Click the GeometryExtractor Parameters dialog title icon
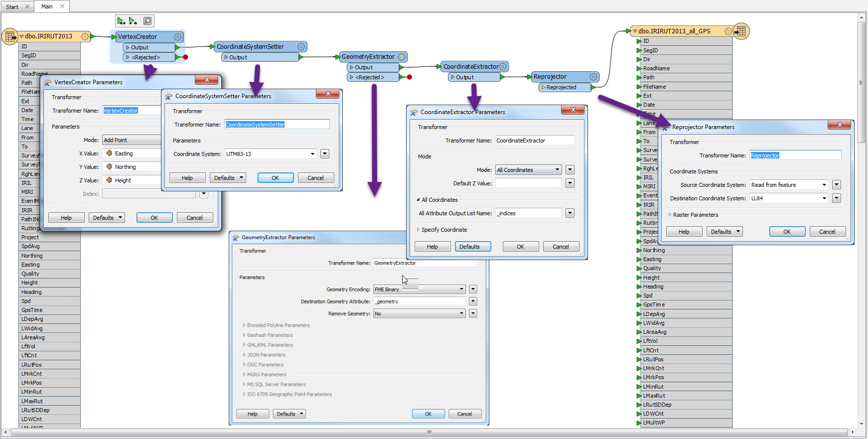Image resolution: width=868 pixels, height=439 pixels. [x=236, y=238]
